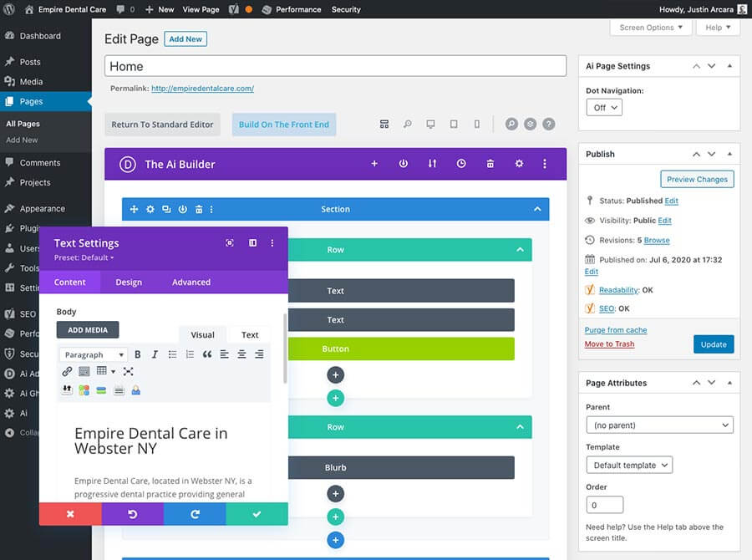Open the empiredentalcare.com permalink

(x=202, y=89)
